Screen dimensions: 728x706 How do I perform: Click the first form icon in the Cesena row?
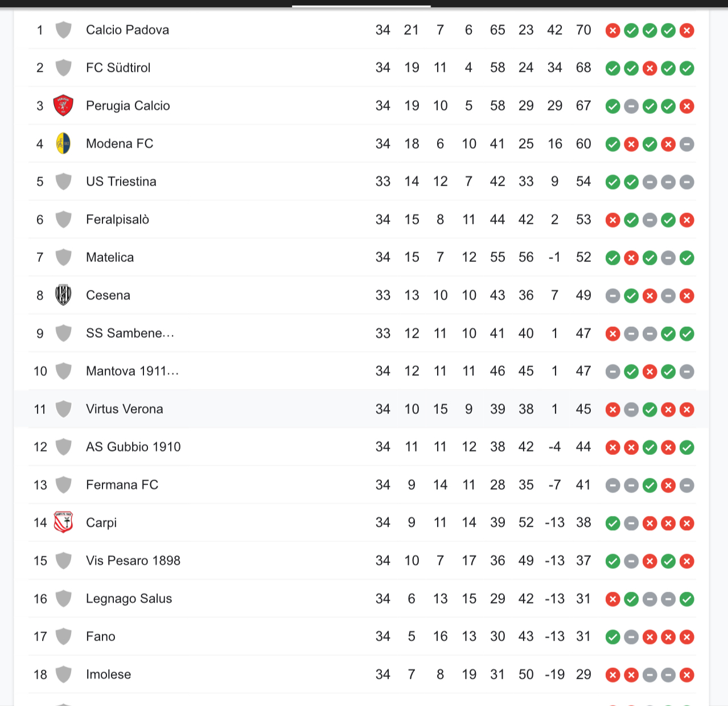coord(613,295)
